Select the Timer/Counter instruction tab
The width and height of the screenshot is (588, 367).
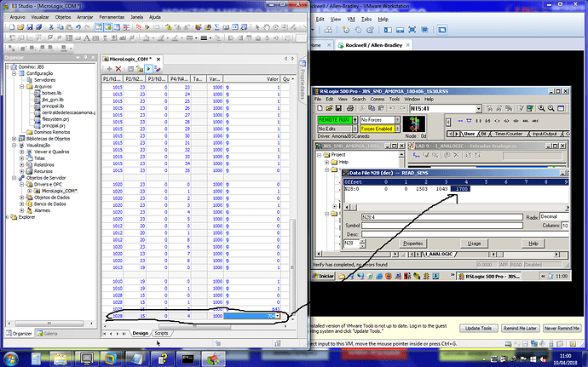(508, 134)
